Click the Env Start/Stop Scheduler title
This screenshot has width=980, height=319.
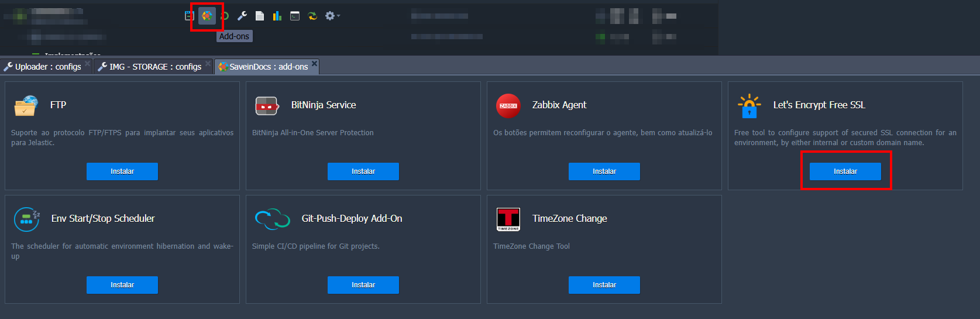(103, 218)
